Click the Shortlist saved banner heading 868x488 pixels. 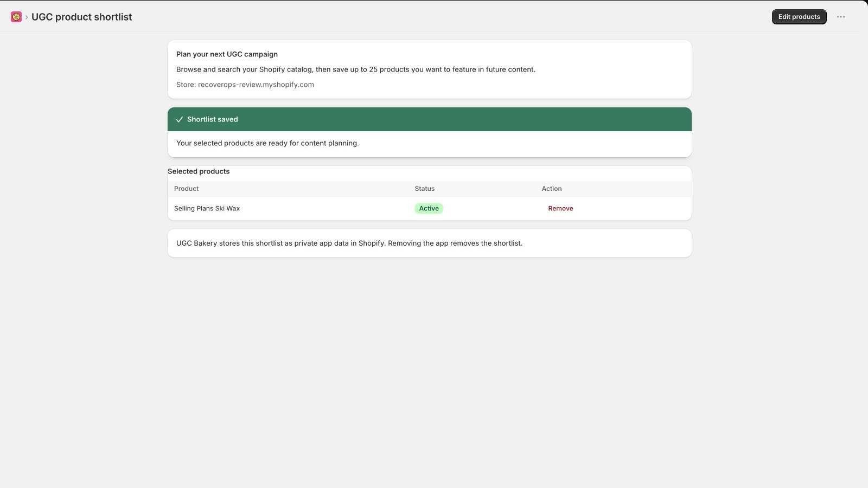tap(212, 119)
